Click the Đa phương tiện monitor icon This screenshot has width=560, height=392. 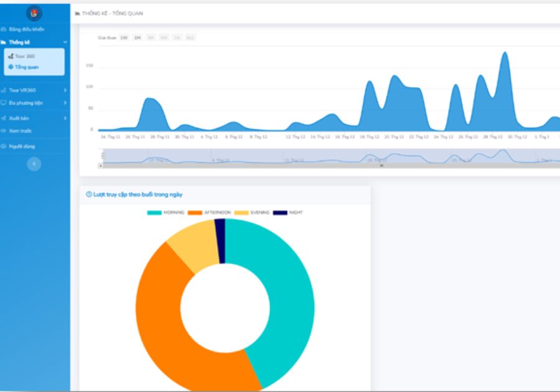[x=4, y=103]
